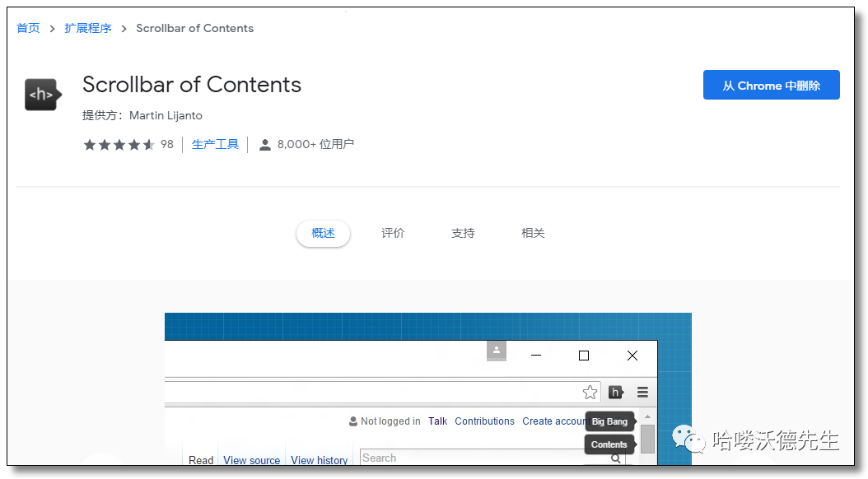Click the bookmark star icon in preview
The image size is (868, 479).
click(590, 392)
